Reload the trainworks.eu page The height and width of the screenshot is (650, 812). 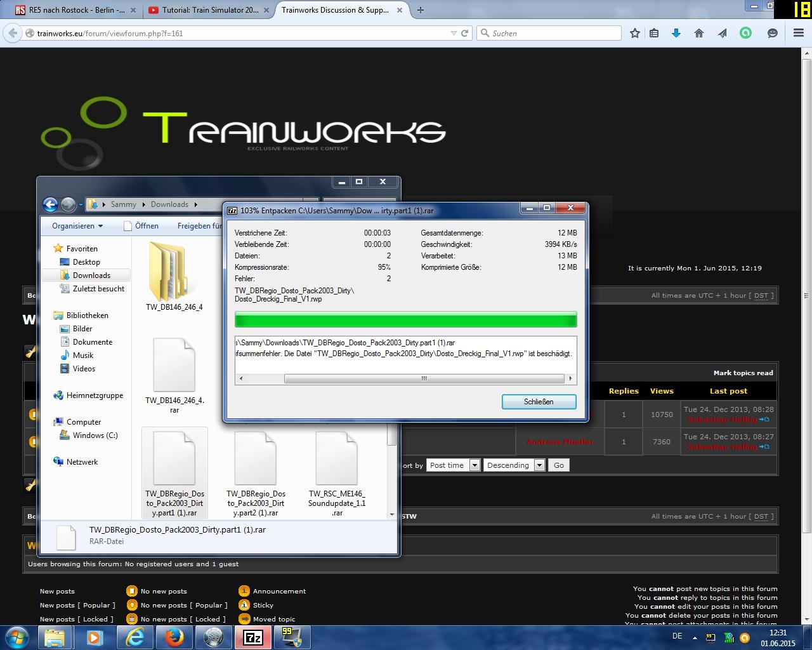[x=465, y=33]
